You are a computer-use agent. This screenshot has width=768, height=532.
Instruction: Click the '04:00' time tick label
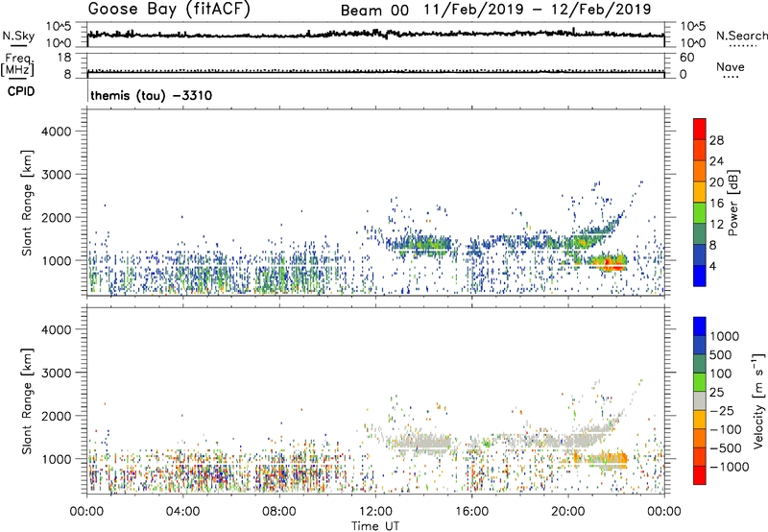pos(182,512)
